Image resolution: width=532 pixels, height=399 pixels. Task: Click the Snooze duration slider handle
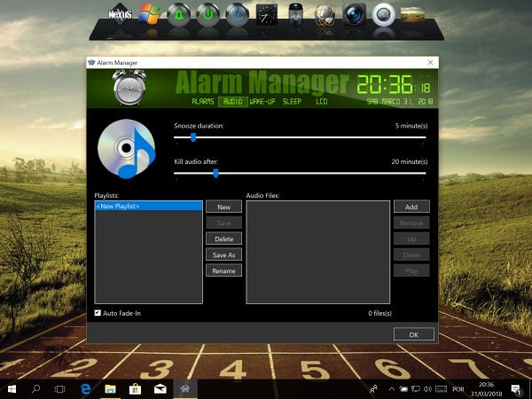[x=193, y=137]
